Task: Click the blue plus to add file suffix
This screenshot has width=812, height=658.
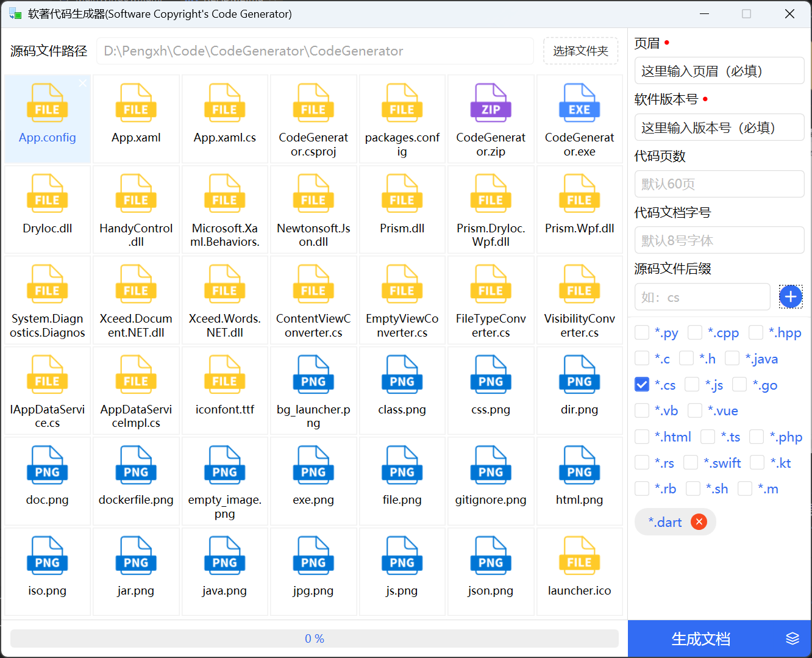Action: tap(791, 296)
